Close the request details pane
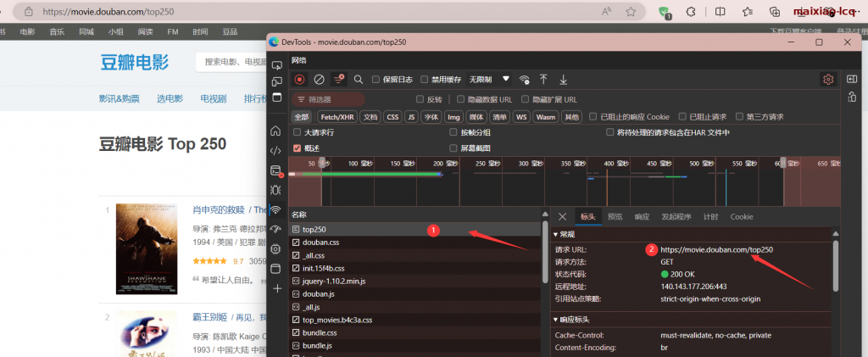The width and height of the screenshot is (868, 357). click(x=562, y=217)
